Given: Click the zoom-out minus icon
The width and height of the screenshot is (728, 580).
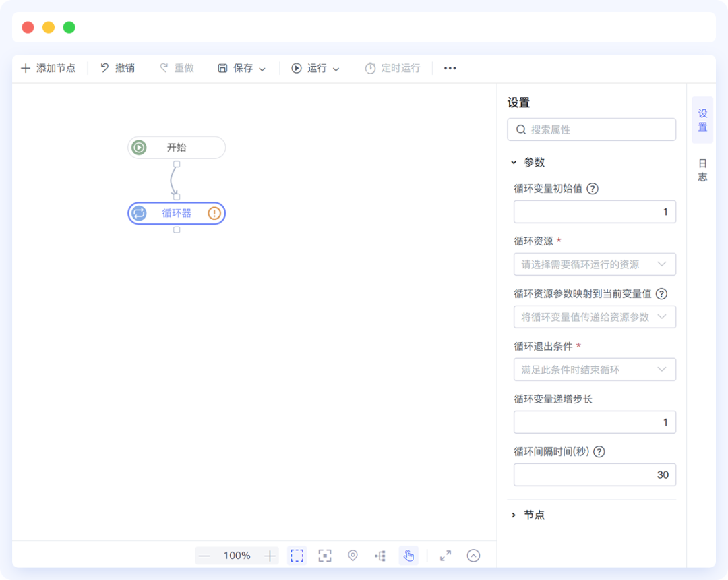Looking at the screenshot, I should (x=204, y=556).
